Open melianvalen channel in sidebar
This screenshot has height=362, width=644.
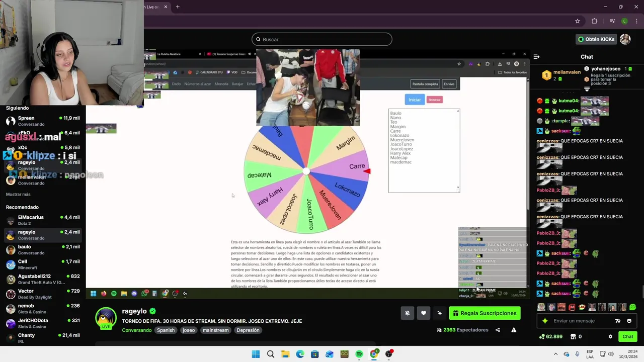pos(43,180)
